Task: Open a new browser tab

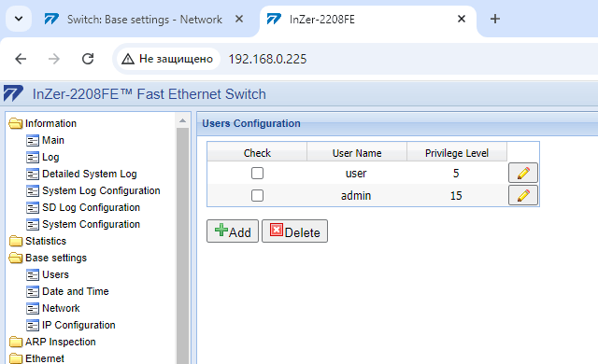Action: 495,19
